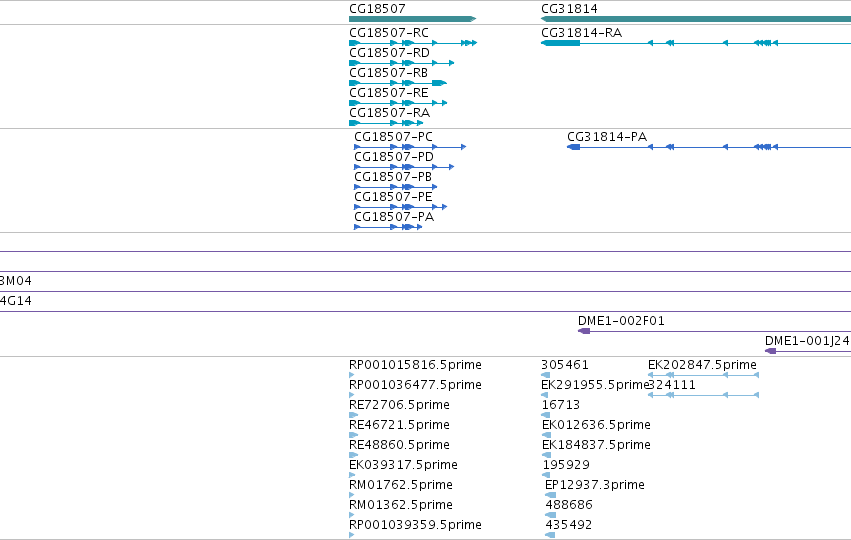Viewport: 851px width, 540px height.
Task: Select the CG18507-PC protein glyph
Action: click(410, 147)
